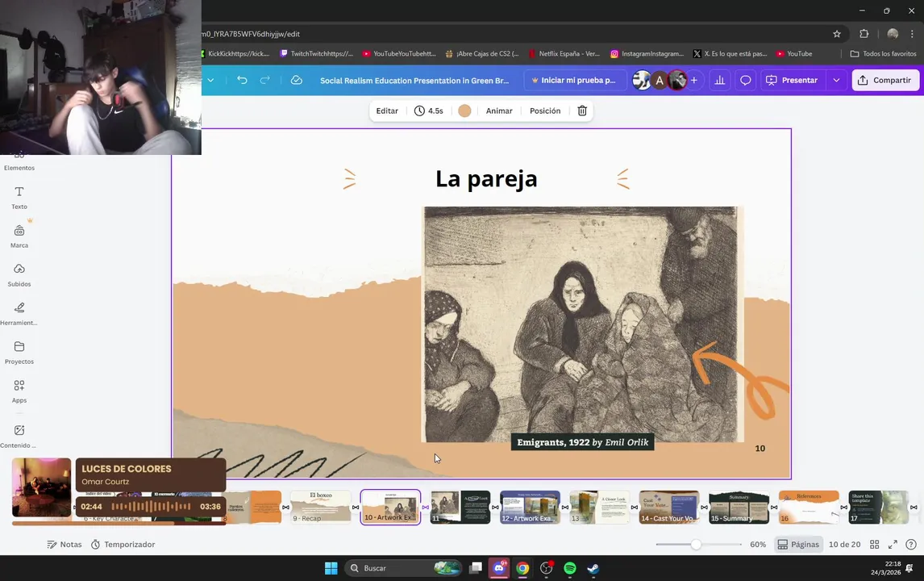Toggle the Páginas thumbnail strip

point(798,545)
